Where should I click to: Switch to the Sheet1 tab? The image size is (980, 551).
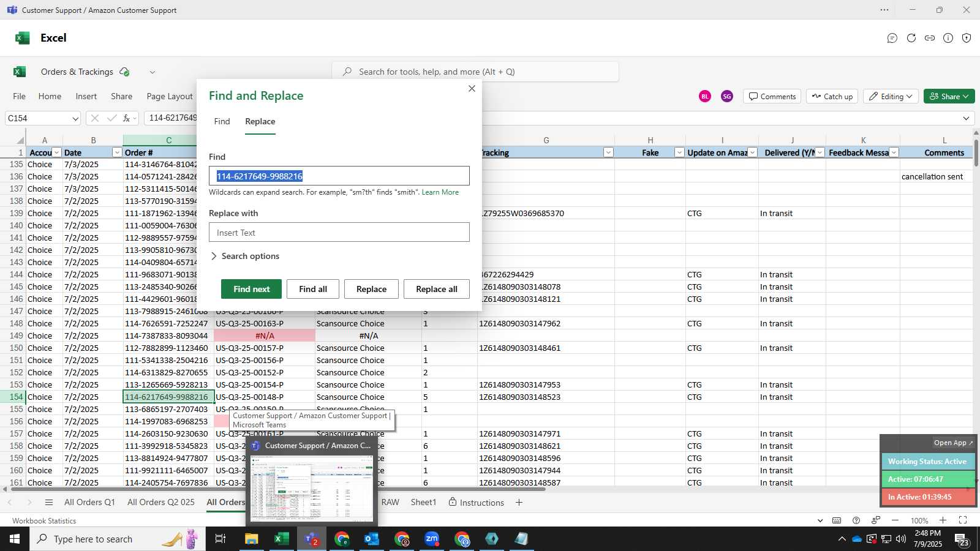(x=423, y=502)
